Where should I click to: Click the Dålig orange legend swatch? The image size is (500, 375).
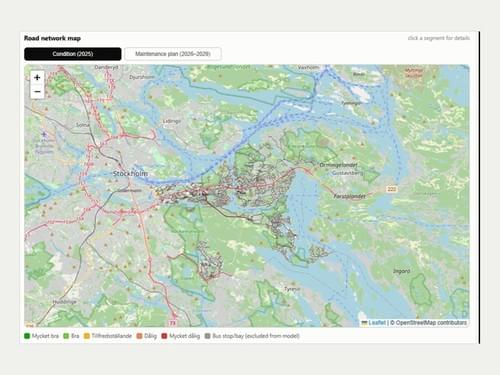click(139, 336)
